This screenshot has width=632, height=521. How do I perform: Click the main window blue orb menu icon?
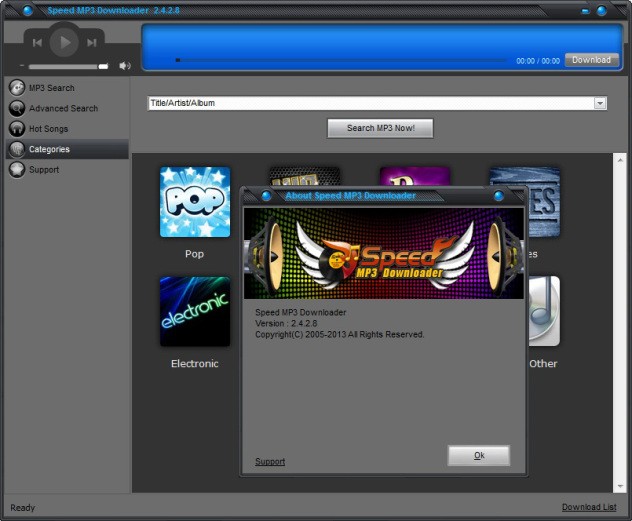[x=27, y=10]
